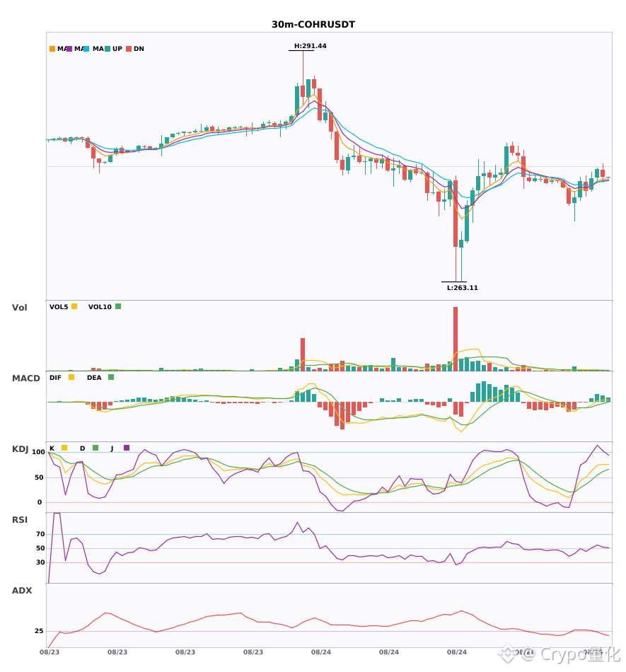Click the yellow DIF legend swatch
Screen dimensions: 626x672
71,377
